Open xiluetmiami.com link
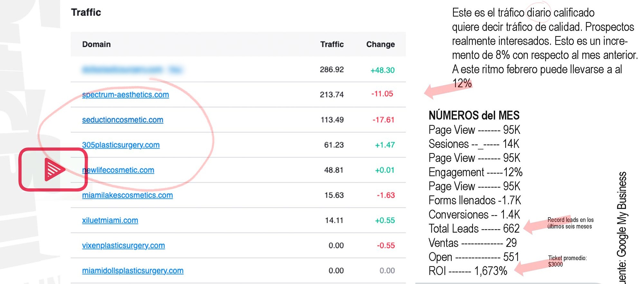The height and width of the screenshot is (284, 644). pyautogui.click(x=110, y=220)
